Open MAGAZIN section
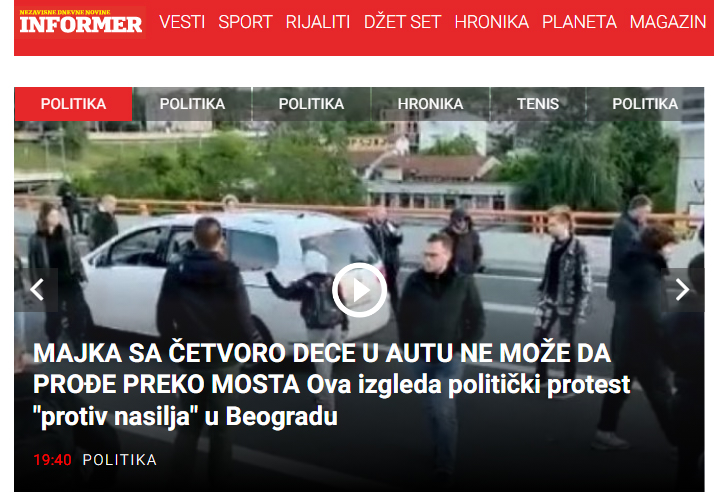This screenshot has width=714, height=499. pos(668,22)
